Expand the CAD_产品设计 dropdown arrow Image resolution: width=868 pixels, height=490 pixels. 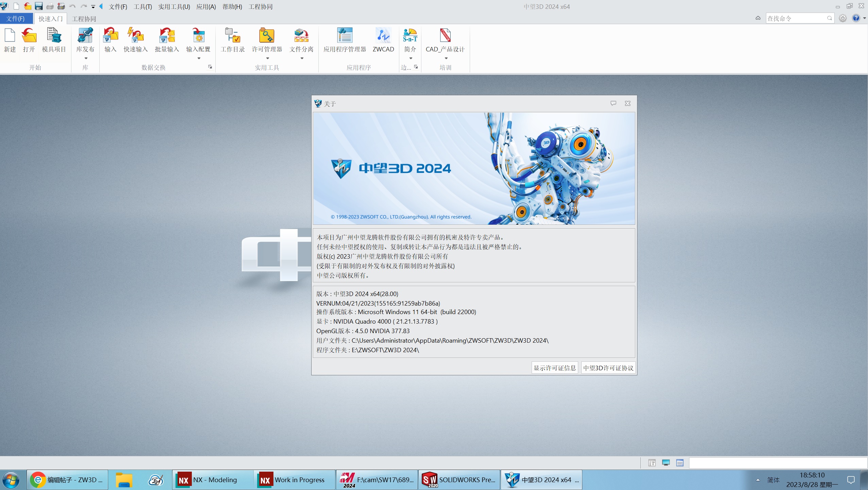pyautogui.click(x=446, y=58)
